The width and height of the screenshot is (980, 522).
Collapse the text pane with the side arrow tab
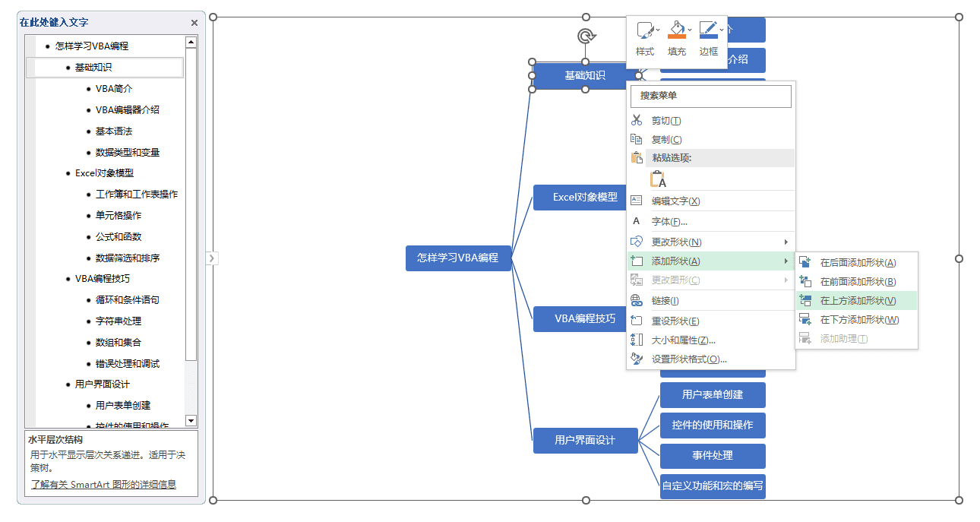[x=212, y=258]
